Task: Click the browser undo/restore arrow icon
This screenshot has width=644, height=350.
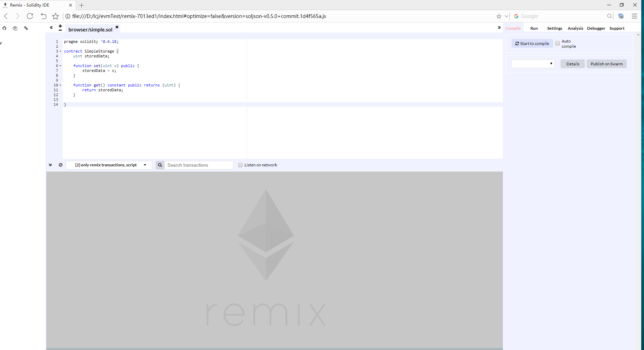Action: [x=43, y=16]
